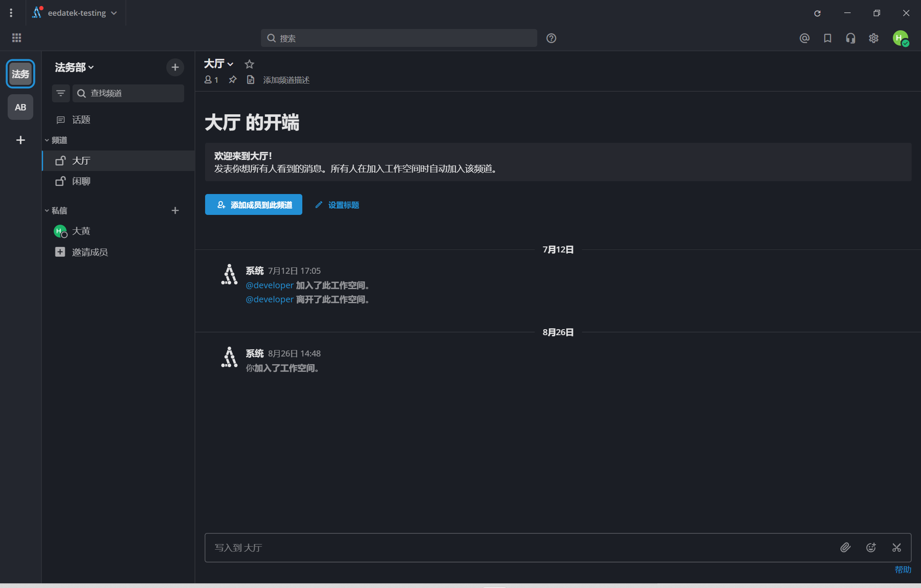921x588 pixels.
Task: Click the 添加成员到此频道 button
Action: click(253, 205)
